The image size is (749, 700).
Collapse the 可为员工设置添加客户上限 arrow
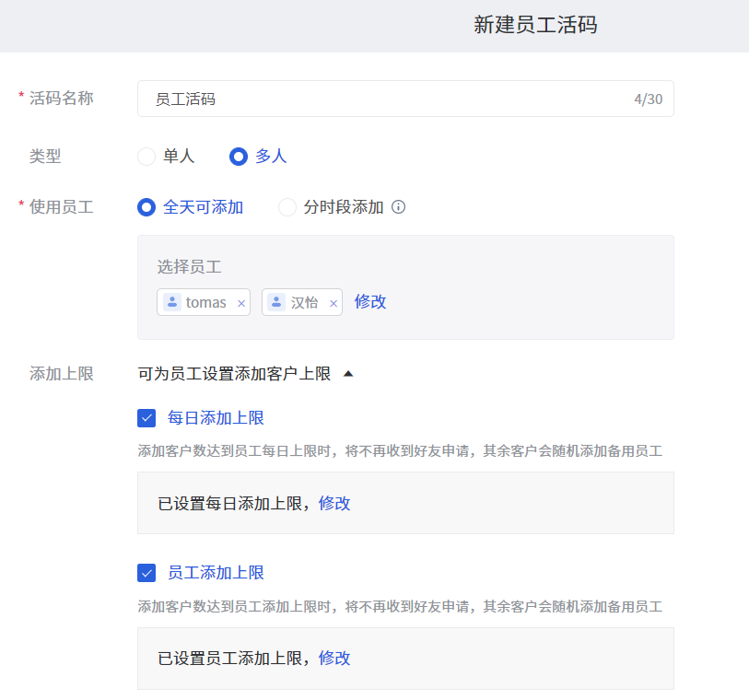[348, 373]
